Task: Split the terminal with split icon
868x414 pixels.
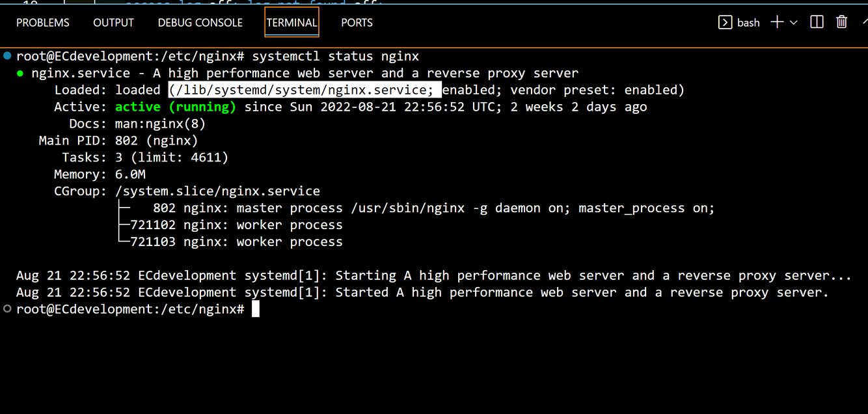Action: tap(817, 22)
